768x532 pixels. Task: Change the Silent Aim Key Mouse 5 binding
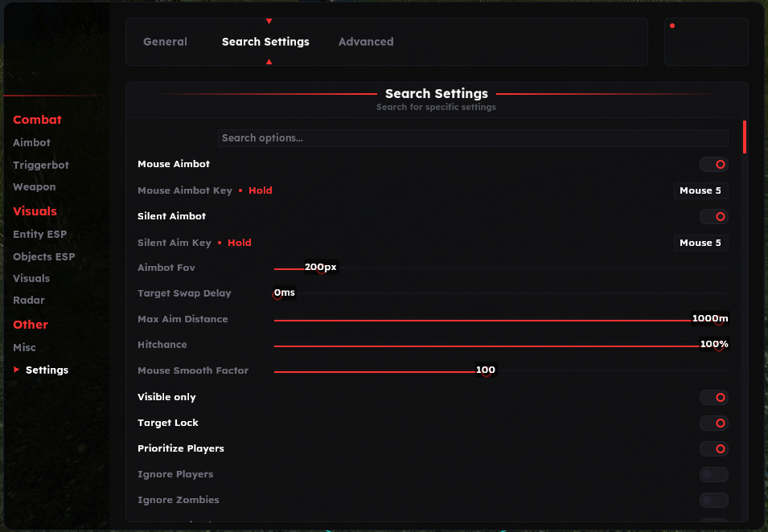click(700, 243)
